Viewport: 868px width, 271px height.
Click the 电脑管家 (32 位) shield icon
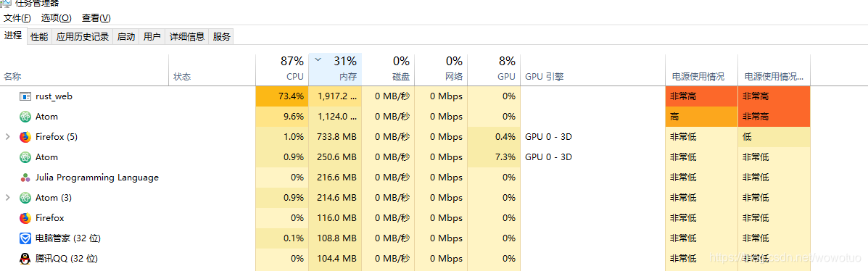tap(25, 238)
